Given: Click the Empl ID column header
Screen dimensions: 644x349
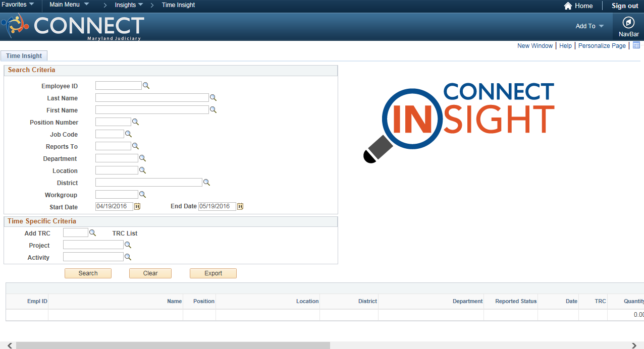Looking at the screenshot, I should coord(37,301).
